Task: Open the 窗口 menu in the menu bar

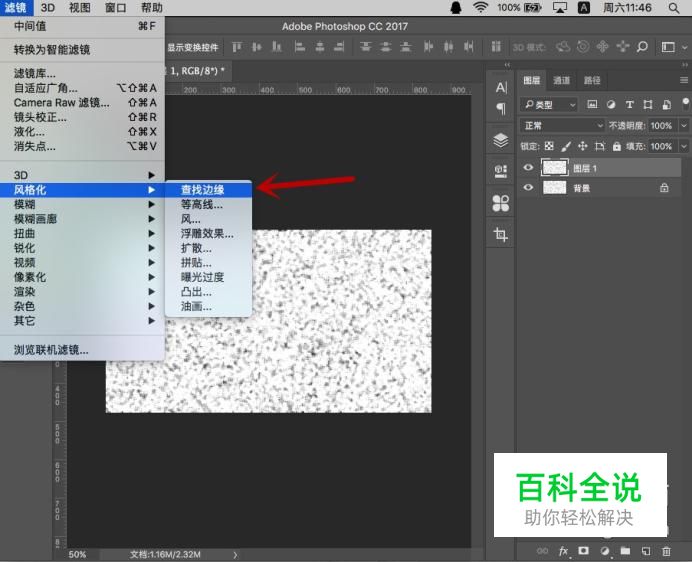Action: click(116, 8)
